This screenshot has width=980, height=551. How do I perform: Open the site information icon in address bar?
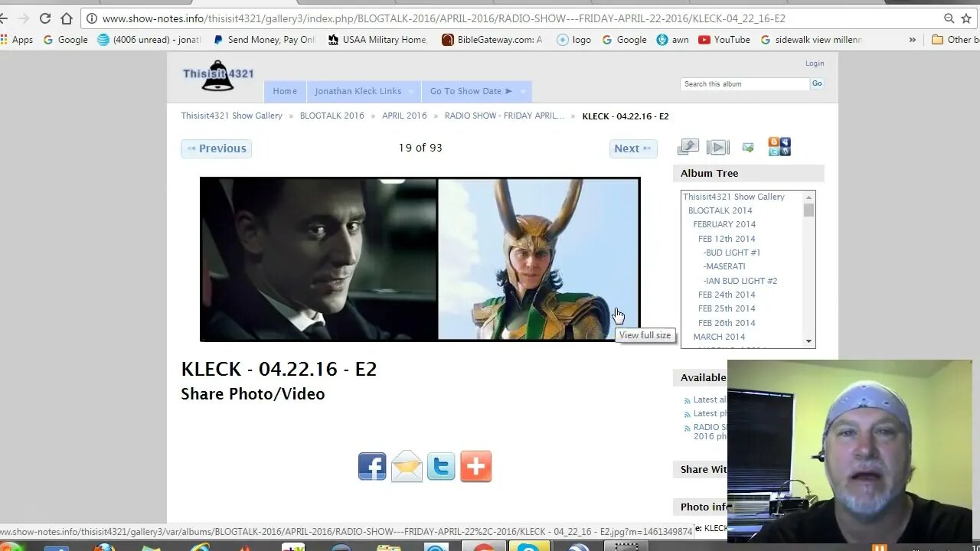(x=92, y=18)
